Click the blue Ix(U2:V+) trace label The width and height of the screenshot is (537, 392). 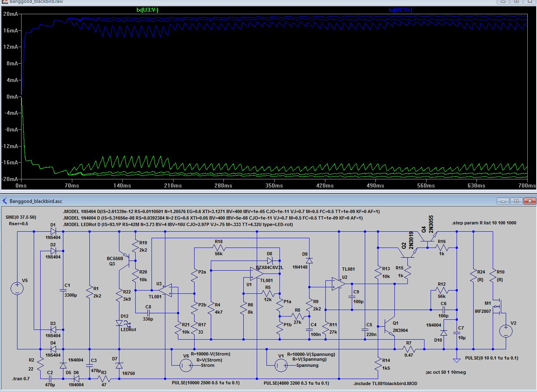[400, 10]
